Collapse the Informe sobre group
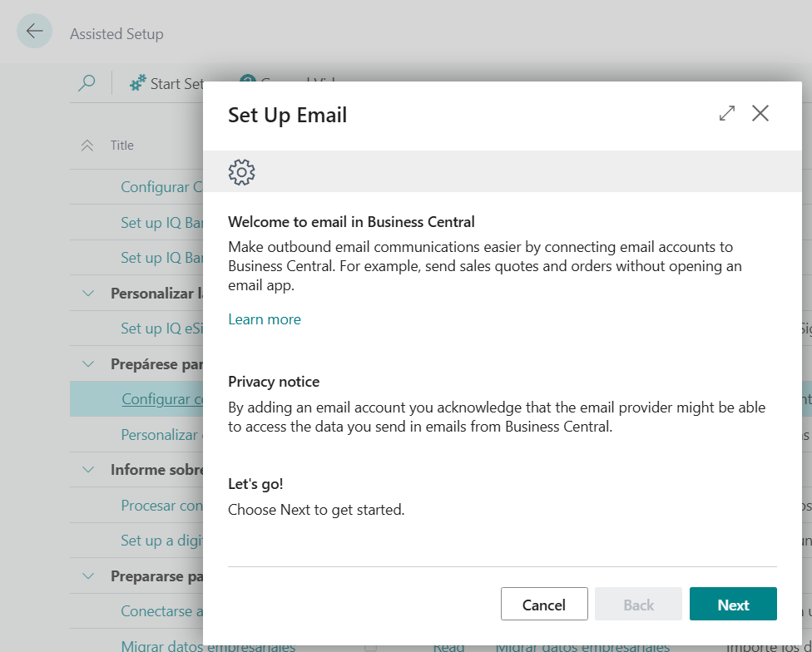The width and height of the screenshot is (812, 652). (x=88, y=470)
